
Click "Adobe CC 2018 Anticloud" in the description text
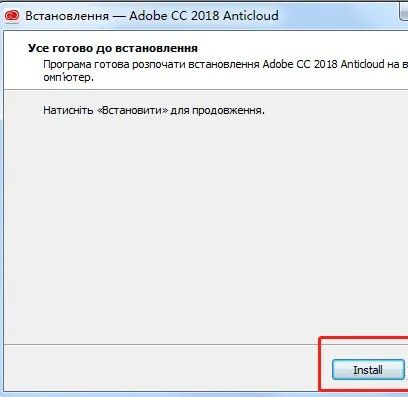click(x=324, y=64)
